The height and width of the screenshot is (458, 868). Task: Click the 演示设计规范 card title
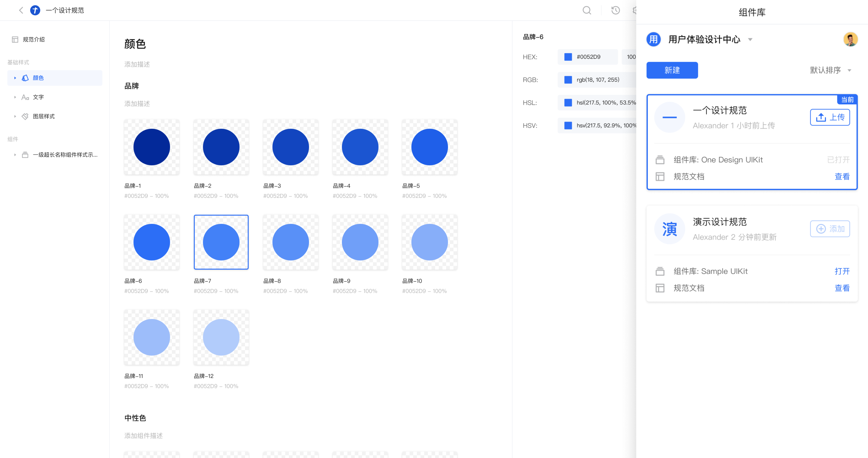(720, 222)
